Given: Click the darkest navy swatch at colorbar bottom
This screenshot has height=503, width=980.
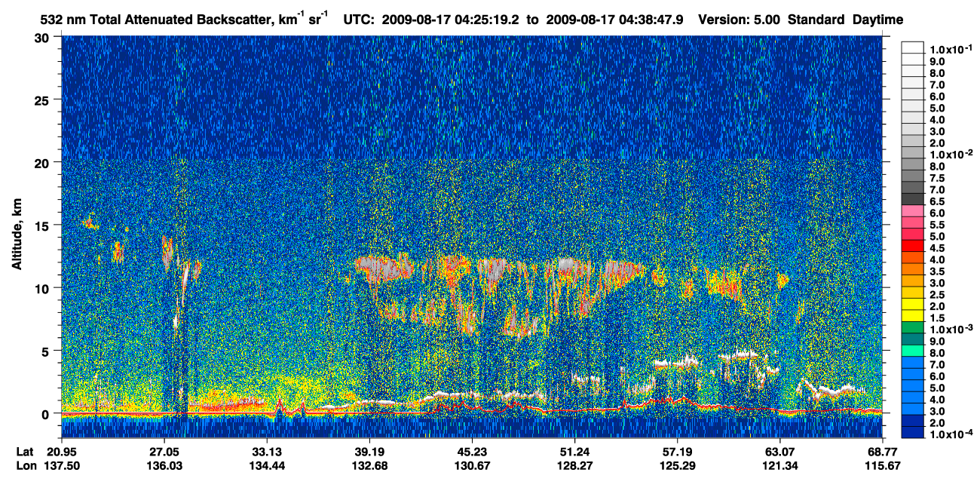Looking at the screenshot, I should coord(912,432).
